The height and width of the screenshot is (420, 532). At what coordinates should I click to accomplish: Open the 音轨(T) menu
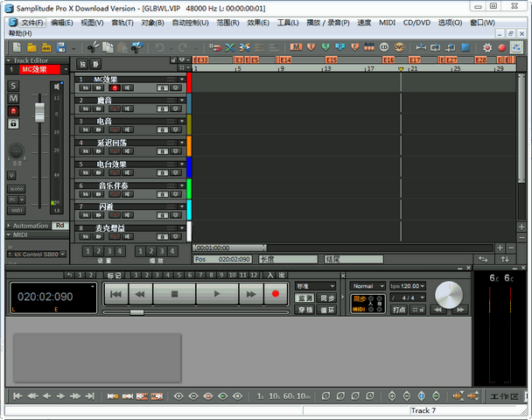pyautogui.click(x=122, y=23)
